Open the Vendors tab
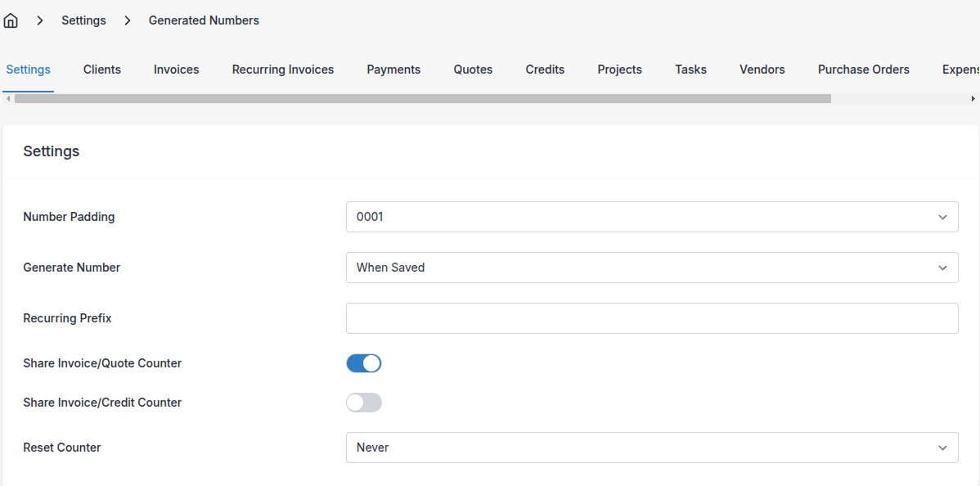 tap(762, 70)
